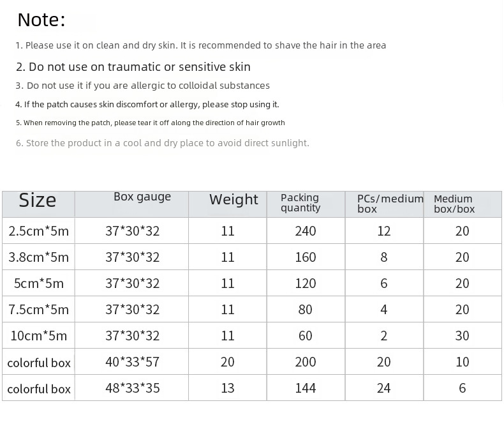Select the 10cm*5m row label
The height and width of the screenshot is (431, 504).
click(x=38, y=336)
